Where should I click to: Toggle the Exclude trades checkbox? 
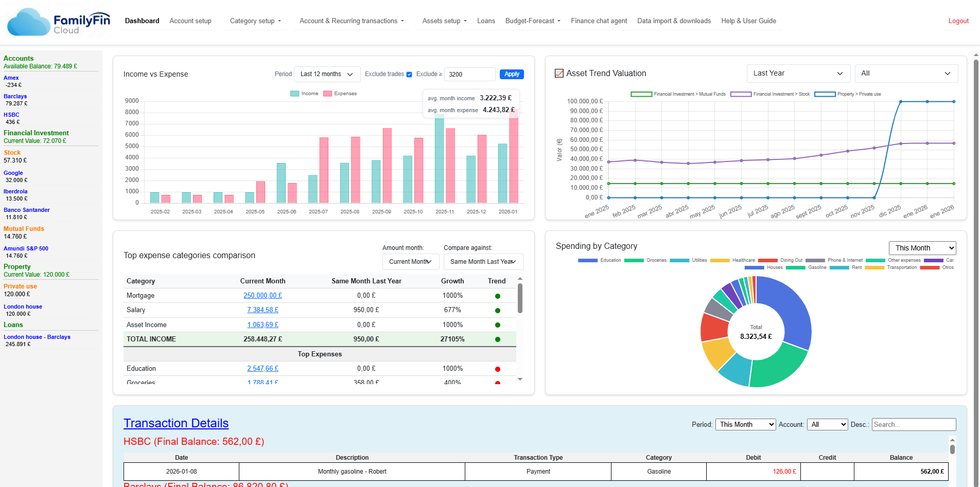(409, 75)
